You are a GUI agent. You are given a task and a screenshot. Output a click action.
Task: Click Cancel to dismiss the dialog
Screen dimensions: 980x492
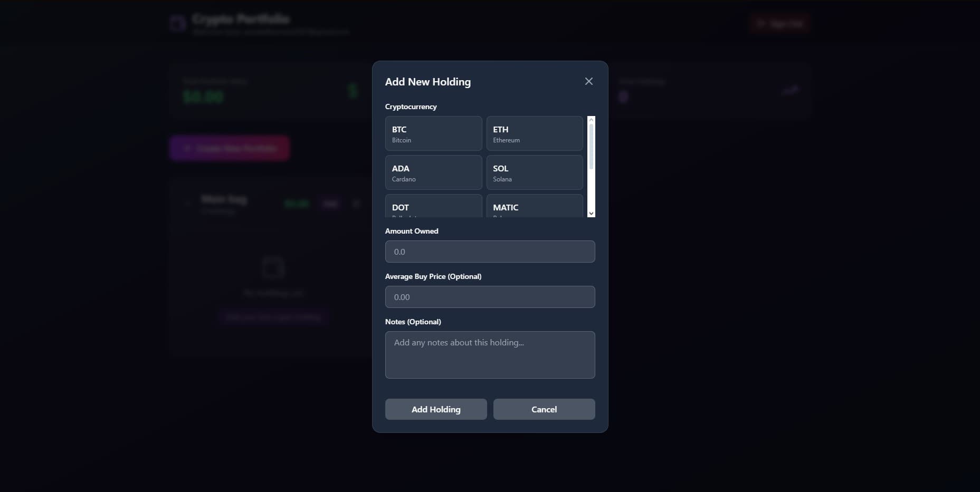click(544, 409)
